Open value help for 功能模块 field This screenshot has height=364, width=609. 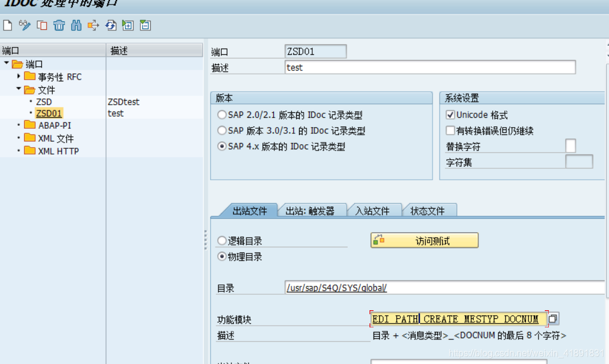[552, 319]
